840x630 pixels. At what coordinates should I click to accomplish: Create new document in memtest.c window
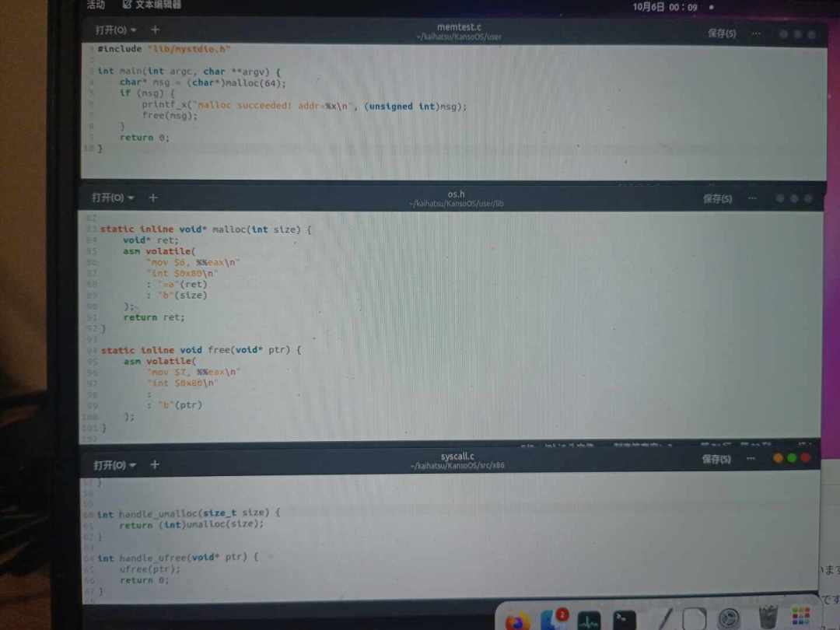pyautogui.click(x=156, y=30)
